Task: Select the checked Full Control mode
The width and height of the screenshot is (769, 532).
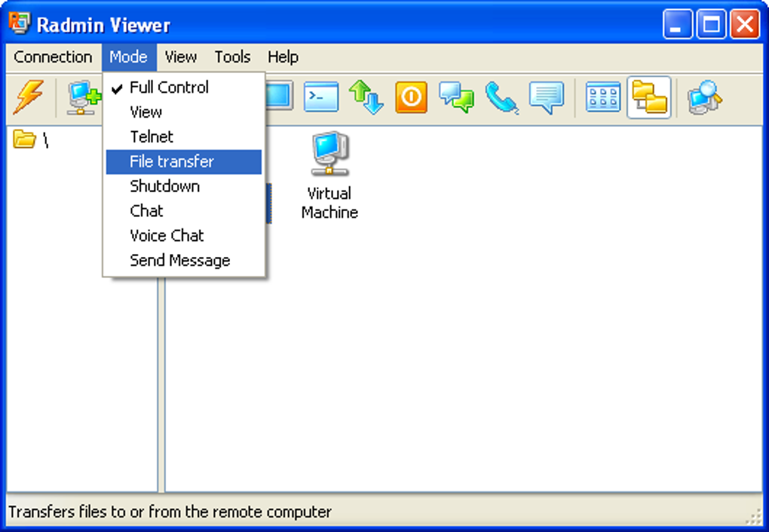Action: [184, 87]
